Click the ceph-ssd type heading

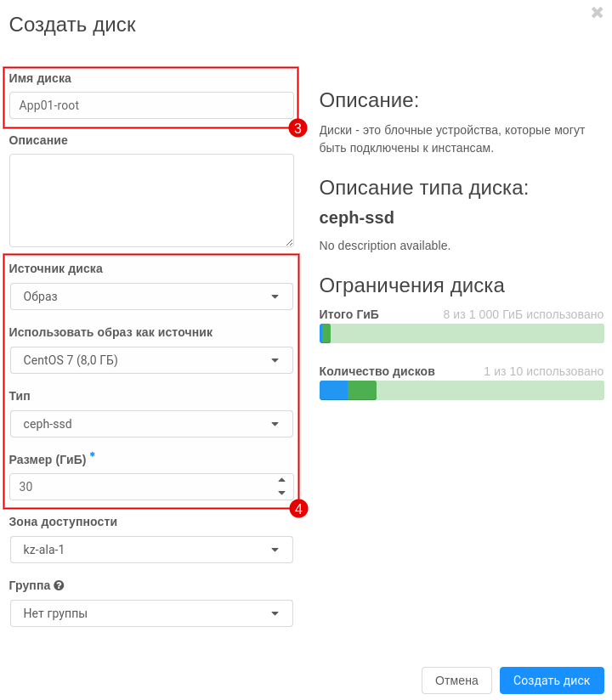[x=356, y=217]
